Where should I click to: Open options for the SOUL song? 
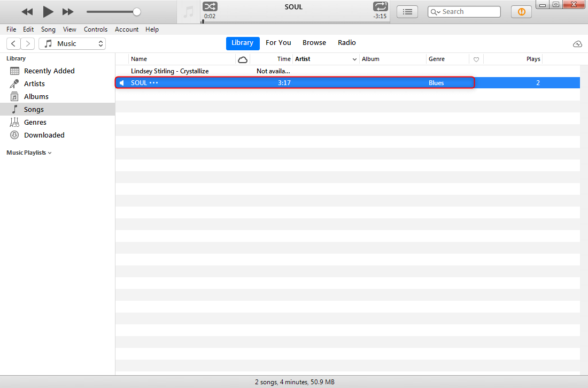click(154, 83)
